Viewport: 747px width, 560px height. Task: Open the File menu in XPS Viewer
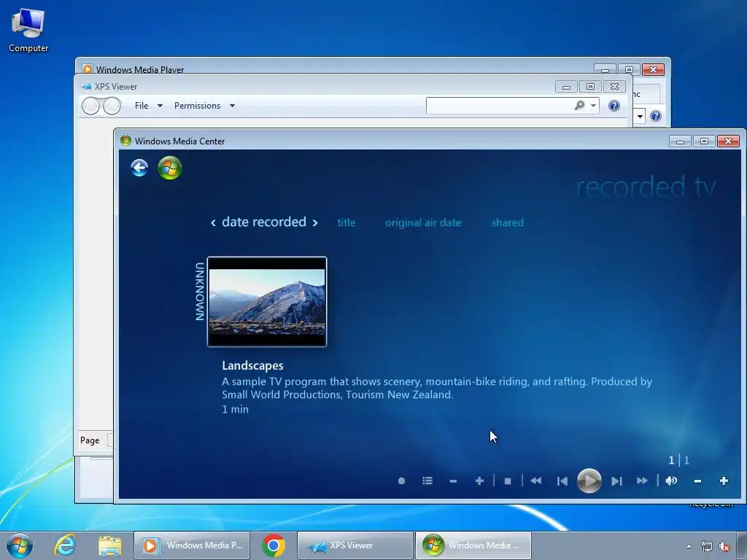pyautogui.click(x=142, y=106)
